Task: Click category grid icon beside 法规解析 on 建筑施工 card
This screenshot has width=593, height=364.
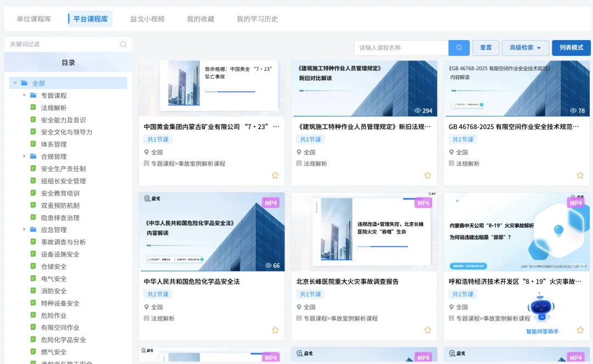Action: (x=299, y=164)
